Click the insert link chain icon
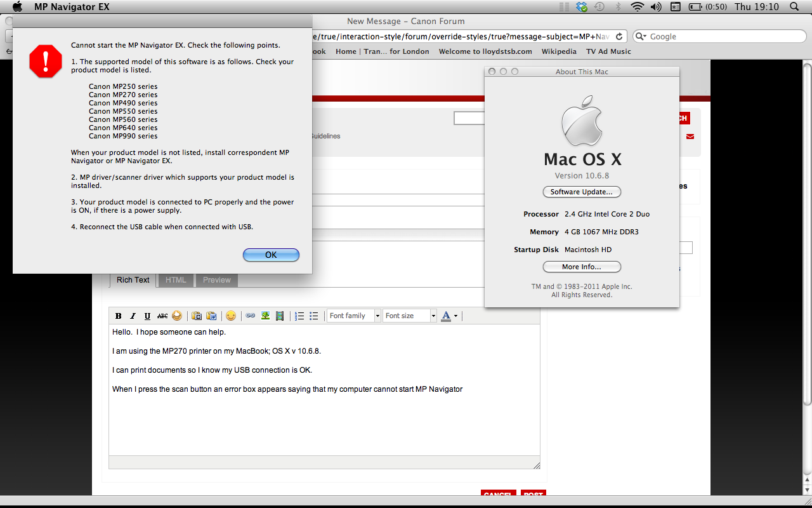The width and height of the screenshot is (812, 508). click(251, 316)
